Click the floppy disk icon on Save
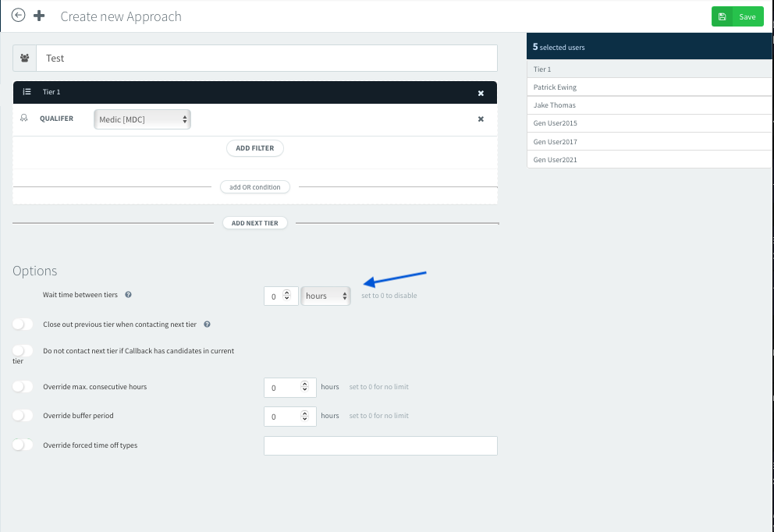The image size is (774, 532). pos(722,16)
